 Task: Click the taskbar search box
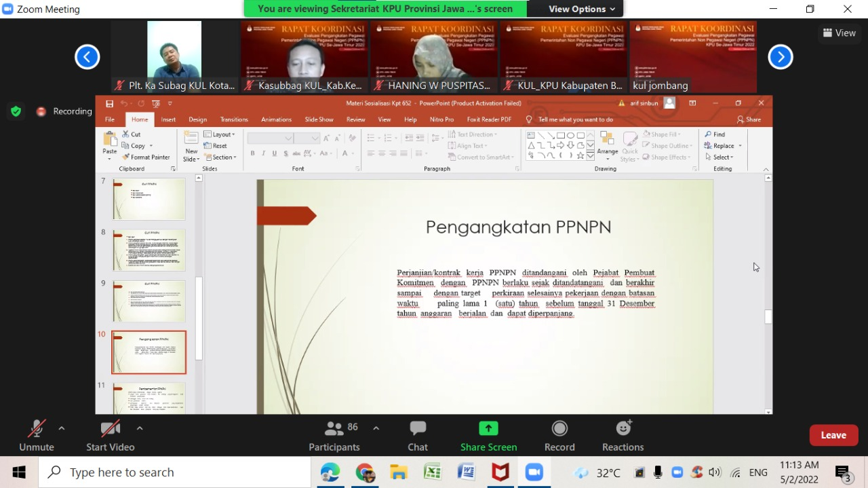coord(175,472)
